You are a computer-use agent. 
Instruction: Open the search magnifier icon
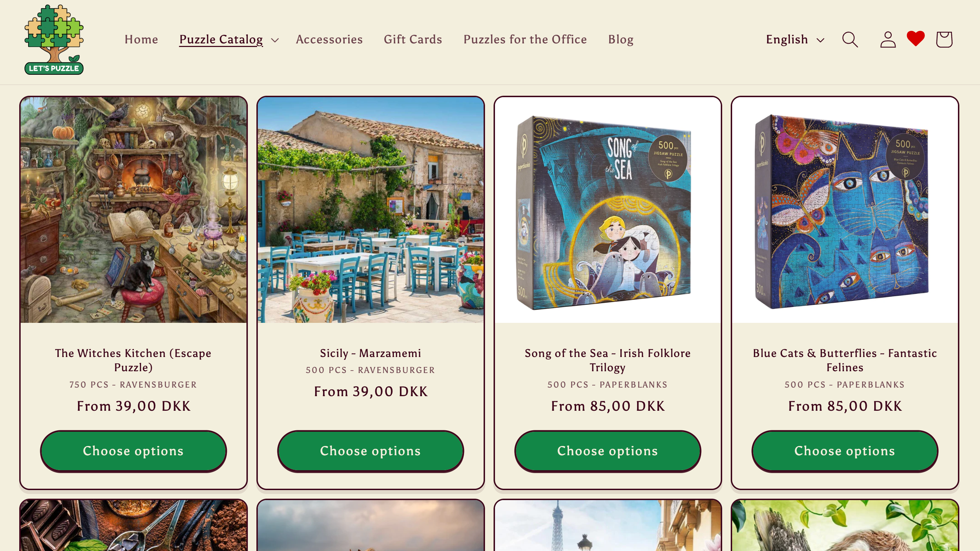pos(850,40)
